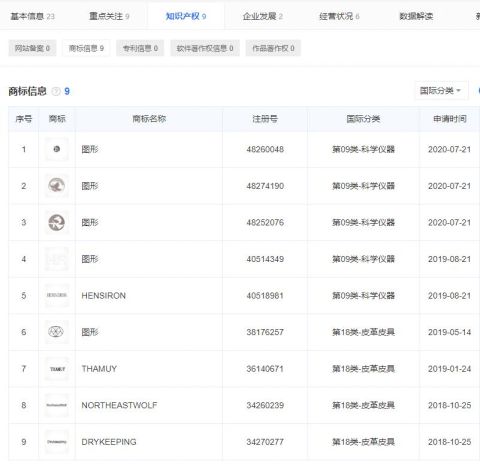This screenshot has width=480, height=467.
Task: Open the DRYKEEPING trademark logo thumbnail
Action: coord(57,442)
